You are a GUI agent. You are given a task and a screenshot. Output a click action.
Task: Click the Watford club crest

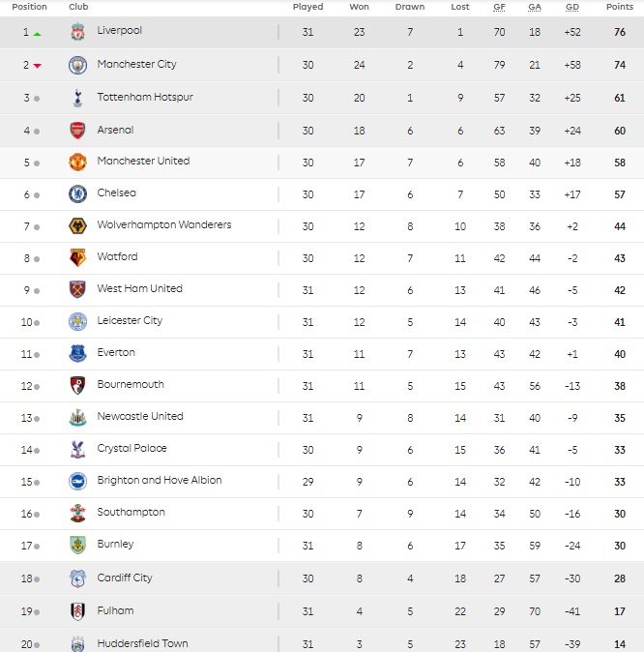pyautogui.click(x=77, y=258)
